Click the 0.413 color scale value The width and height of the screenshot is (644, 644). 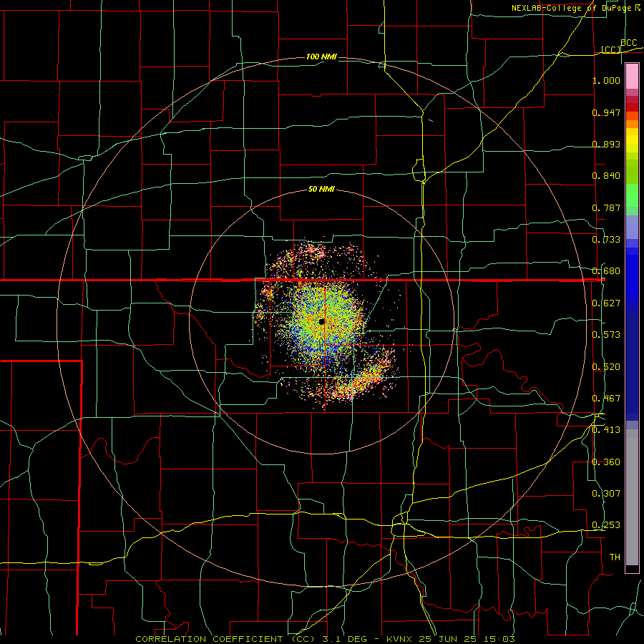[x=606, y=430]
